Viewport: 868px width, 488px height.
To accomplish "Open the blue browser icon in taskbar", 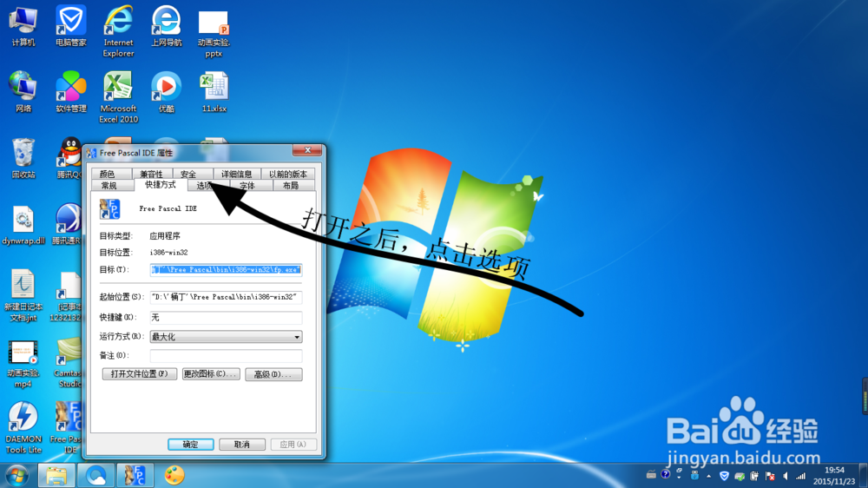I will pos(95,475).
